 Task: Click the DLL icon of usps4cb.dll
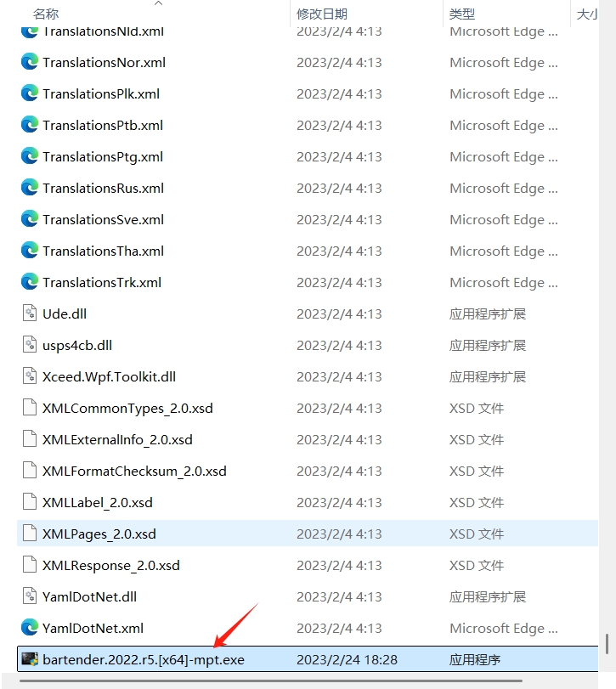(30, 345)
